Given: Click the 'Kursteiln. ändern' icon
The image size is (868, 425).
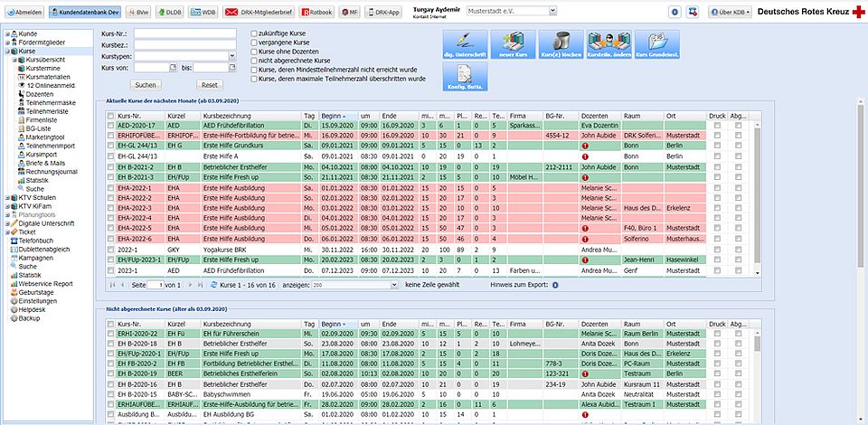Looking at the screenshot, I should pyautogui.click(x=609, y=43).
